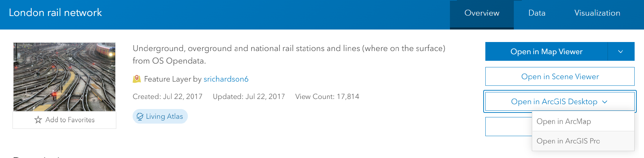Click the Created Jul 22, 2017 date
The width and height of the screenshot is (644, 158).
[167, 97]
